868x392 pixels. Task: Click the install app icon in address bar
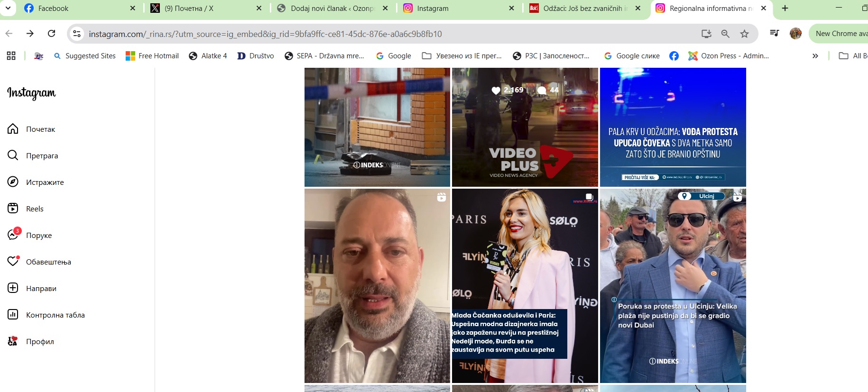pyautogui.click(x=706, y=34)
